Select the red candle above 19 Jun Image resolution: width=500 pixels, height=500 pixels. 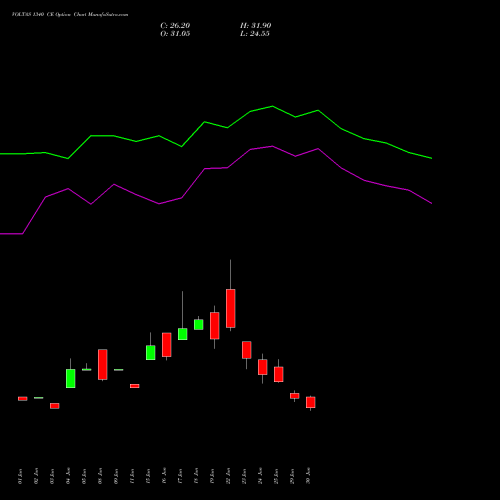[x=215, y=326]
